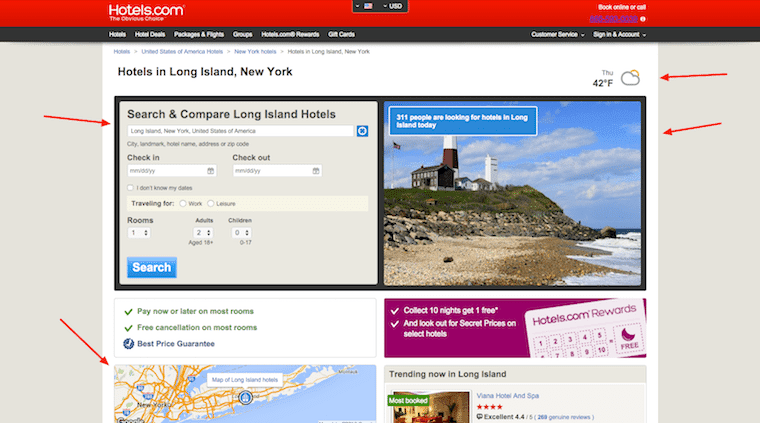Click the hotel pin on the map
The width and height of the screenshot is (760, 423).
click(x=246, y=398)
